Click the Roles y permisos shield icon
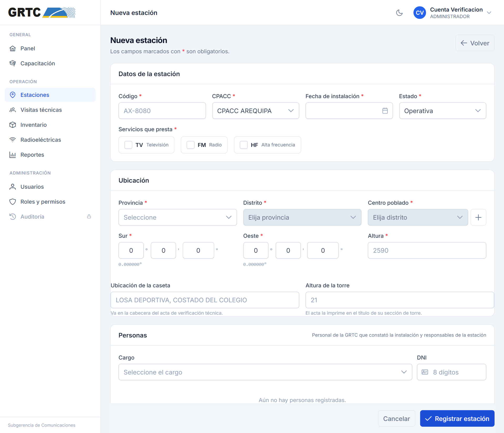The width and height of the screenshot is (504, 433). pyautogui.click(x=13, y=202)
